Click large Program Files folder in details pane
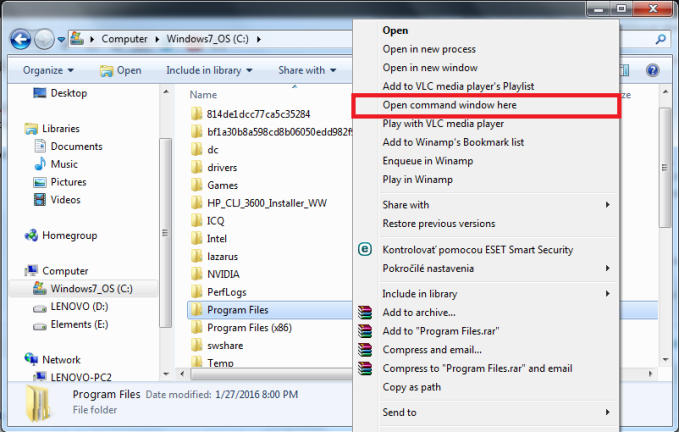This screenshot has height=432, width=679. [x=38, y=403]
